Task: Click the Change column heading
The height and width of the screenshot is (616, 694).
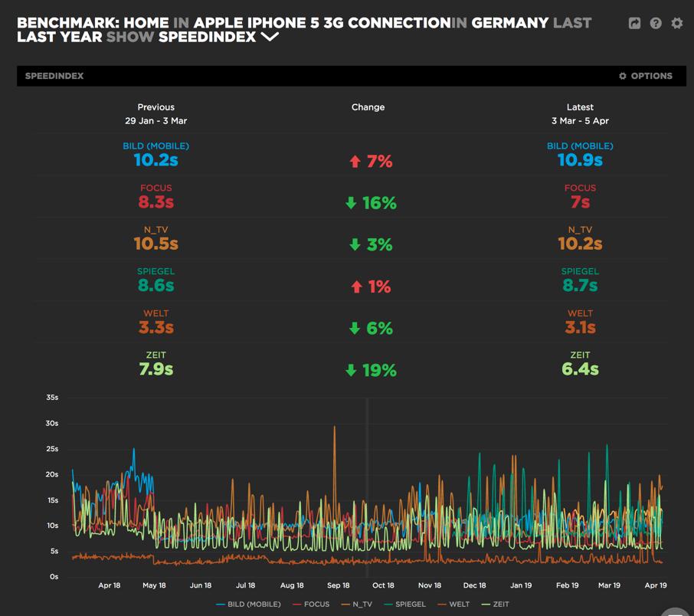Action: point(368,107)
